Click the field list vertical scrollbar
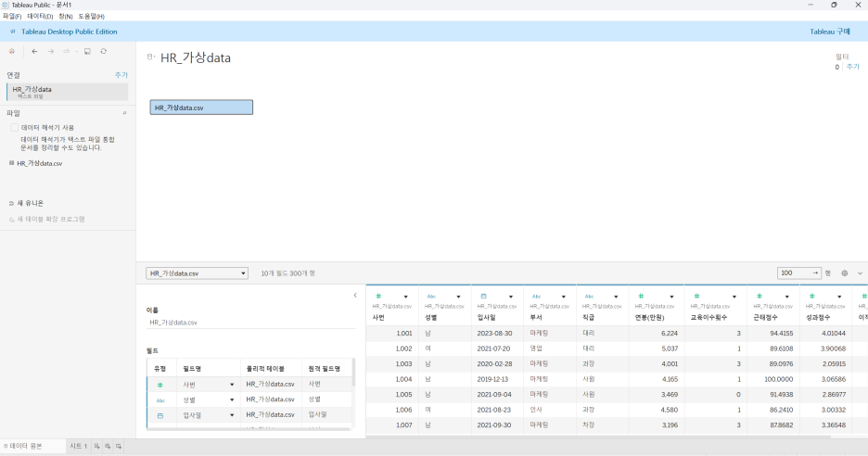868x456 pixels. [x=353, y=372]
